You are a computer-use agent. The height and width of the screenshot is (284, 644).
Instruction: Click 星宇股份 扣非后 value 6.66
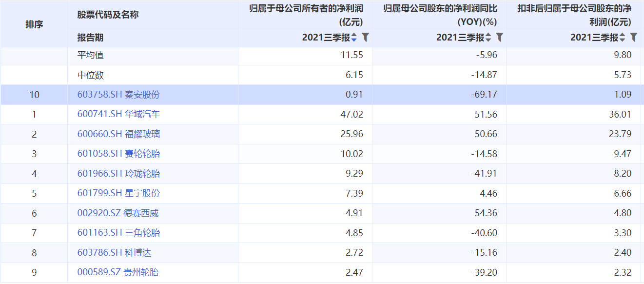click(623, 193)
